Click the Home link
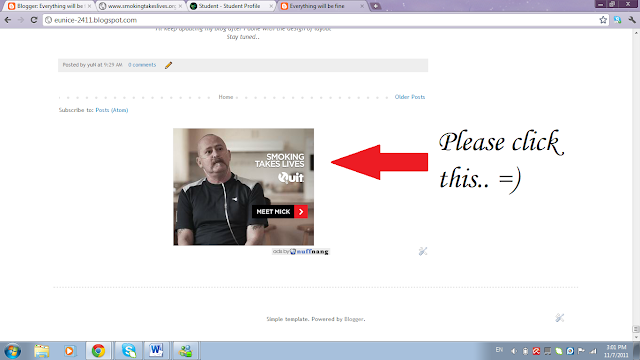 tap(226, 97)
